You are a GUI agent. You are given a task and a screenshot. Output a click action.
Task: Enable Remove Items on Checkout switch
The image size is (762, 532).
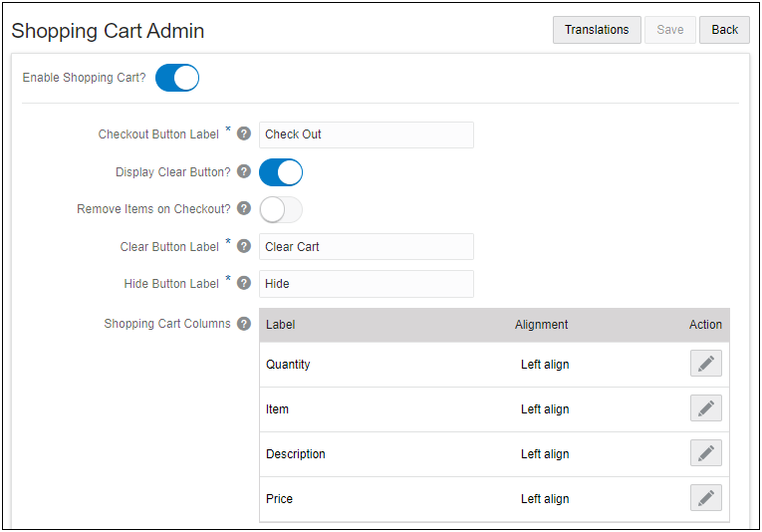(281, 209)
